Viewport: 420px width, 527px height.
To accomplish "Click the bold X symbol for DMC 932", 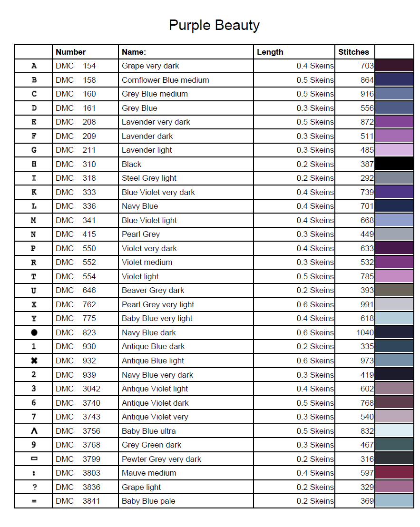I will tap(34, 361).
